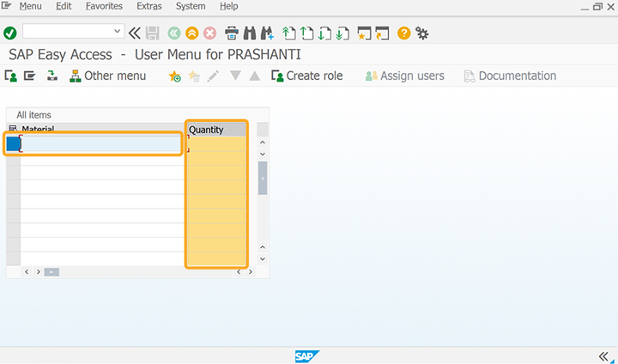Click the All items table title
The image size is (618, 364).
point(33,115)
